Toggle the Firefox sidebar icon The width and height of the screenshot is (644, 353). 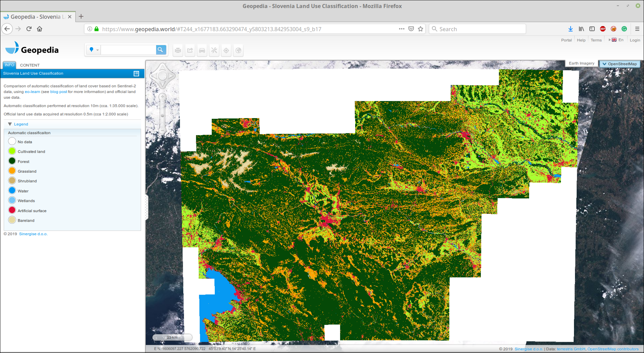point(592,29)
